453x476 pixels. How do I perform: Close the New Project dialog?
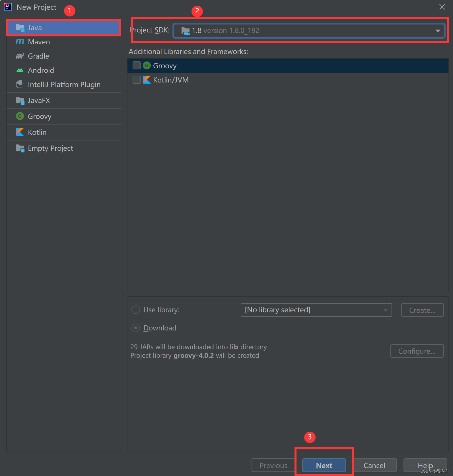tap(442, 7)
